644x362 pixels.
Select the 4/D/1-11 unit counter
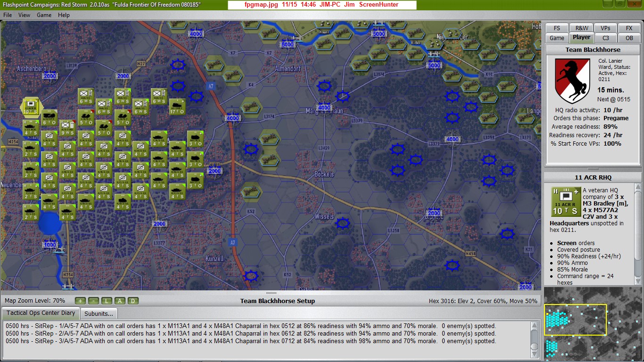click(123, 202)
